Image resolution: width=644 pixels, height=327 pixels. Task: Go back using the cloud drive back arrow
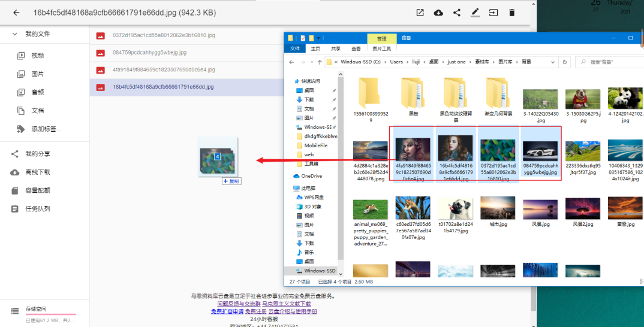16,13
